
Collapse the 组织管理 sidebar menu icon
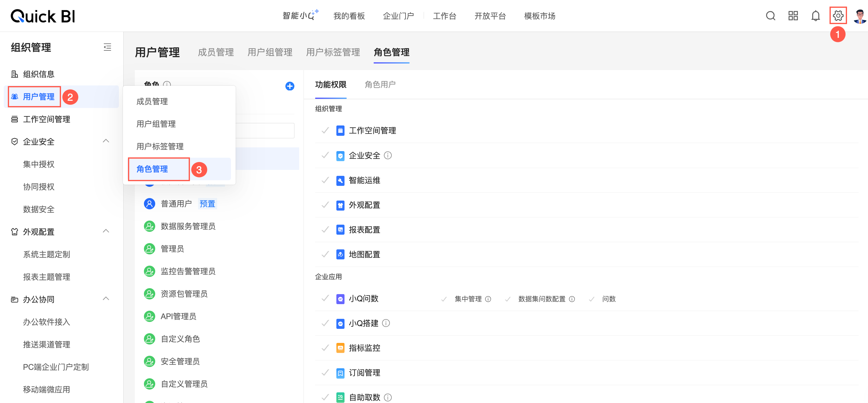(107, 47)
